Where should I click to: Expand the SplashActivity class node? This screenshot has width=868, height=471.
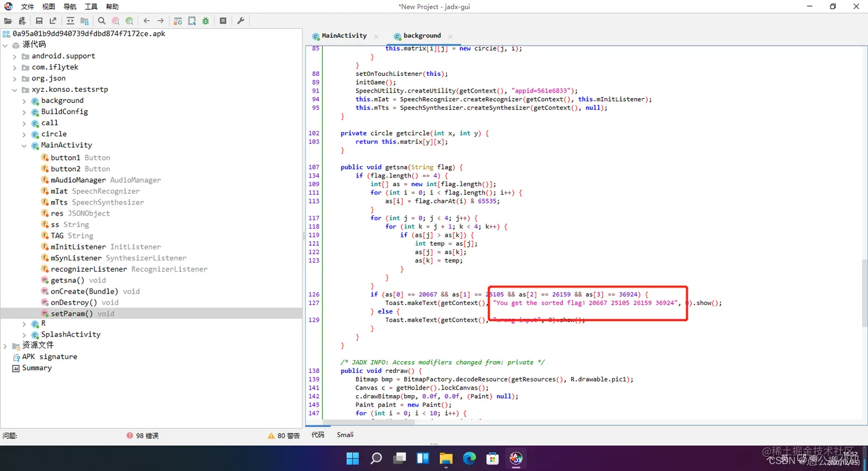pyautogui.click(x=24, y=334)
